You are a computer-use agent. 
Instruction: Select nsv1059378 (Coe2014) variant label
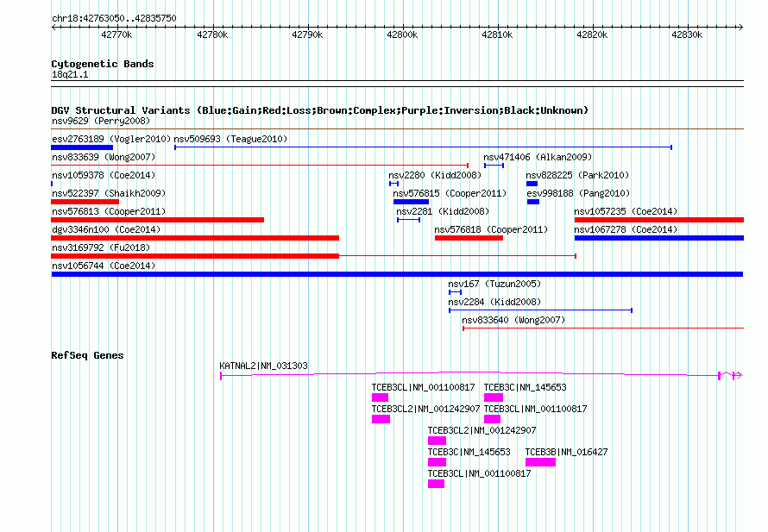[x=104, y=175]
